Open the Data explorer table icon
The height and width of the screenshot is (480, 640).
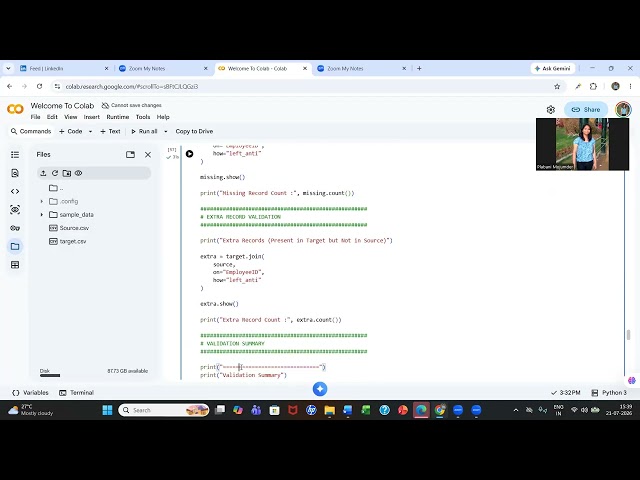(15, 265)
